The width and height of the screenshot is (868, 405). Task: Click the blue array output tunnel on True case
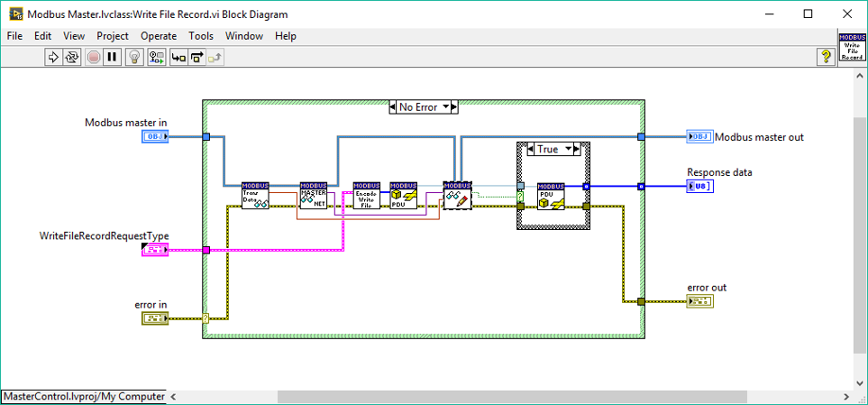pyautogui.click(x=586, y=187)
